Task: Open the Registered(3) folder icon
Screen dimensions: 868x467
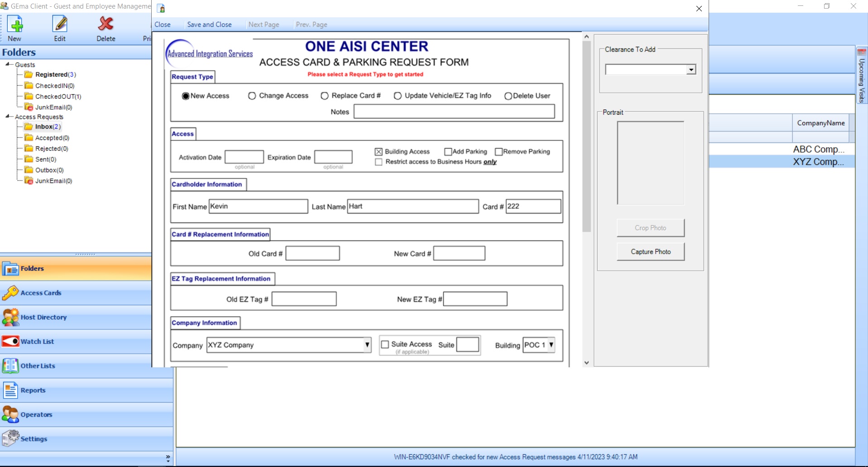Action: pyautogui.click(x=29, y=74)
